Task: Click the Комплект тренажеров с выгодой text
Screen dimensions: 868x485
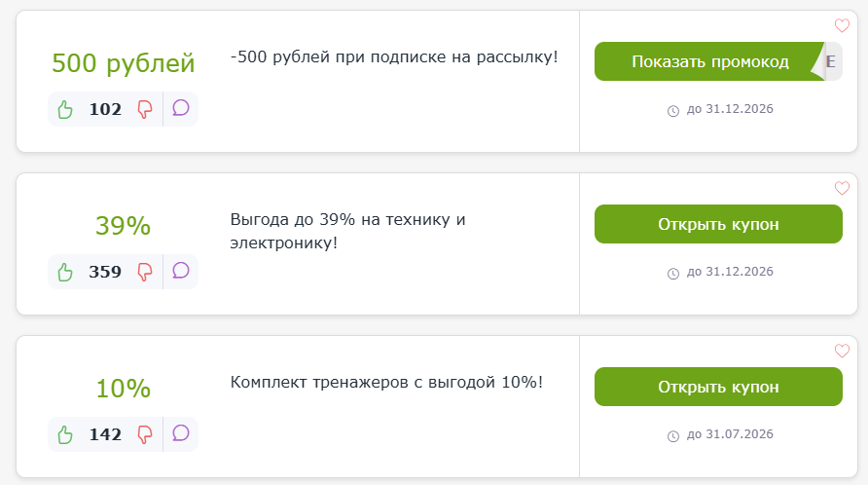Action: coord(386,383)
